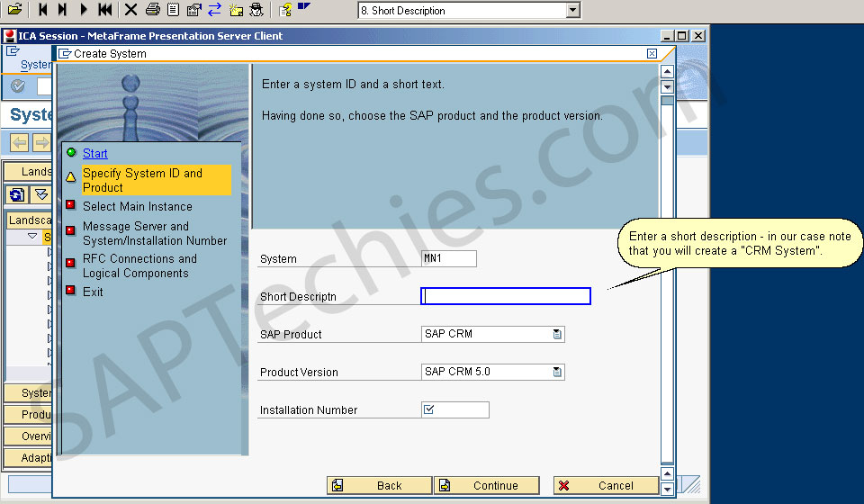The image size is (864, 504).
Task: Click the yellow question mark help icon
Action: click(x=285, y=9)
